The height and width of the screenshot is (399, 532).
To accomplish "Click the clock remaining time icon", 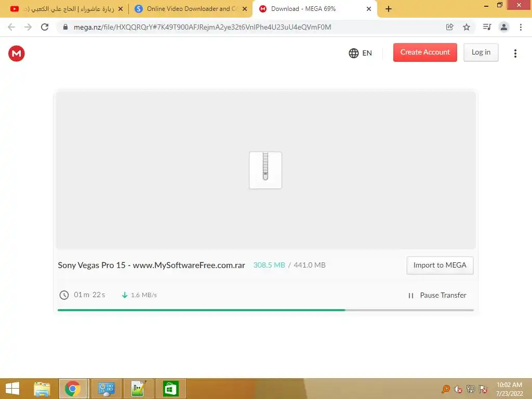I will click(x=64, y=295).
